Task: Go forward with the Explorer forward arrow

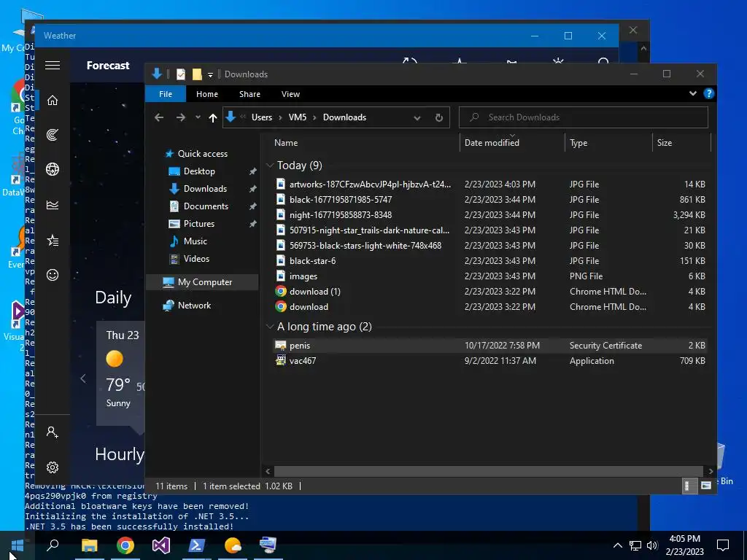Action: [181, 117]
